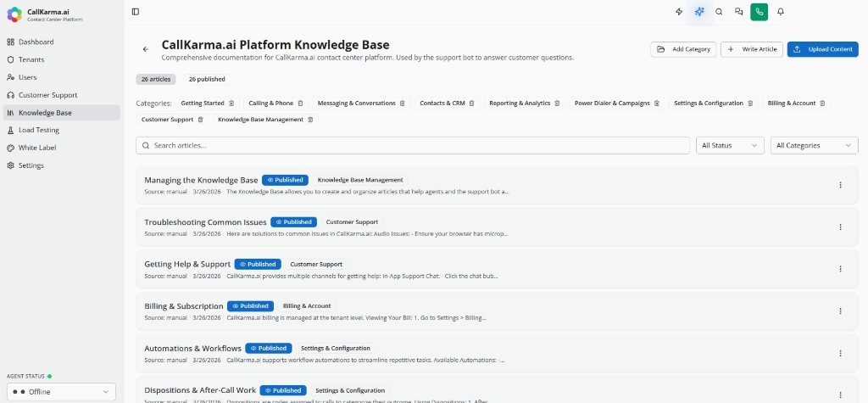This screenshot has height=403, width=868.
Task: Open Billing & Subscription article
Action: pyautogui.click(x=184, y=306)
